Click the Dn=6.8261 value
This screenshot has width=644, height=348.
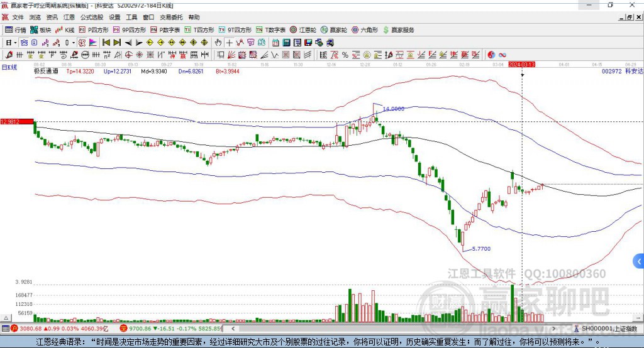click(191, 71)
